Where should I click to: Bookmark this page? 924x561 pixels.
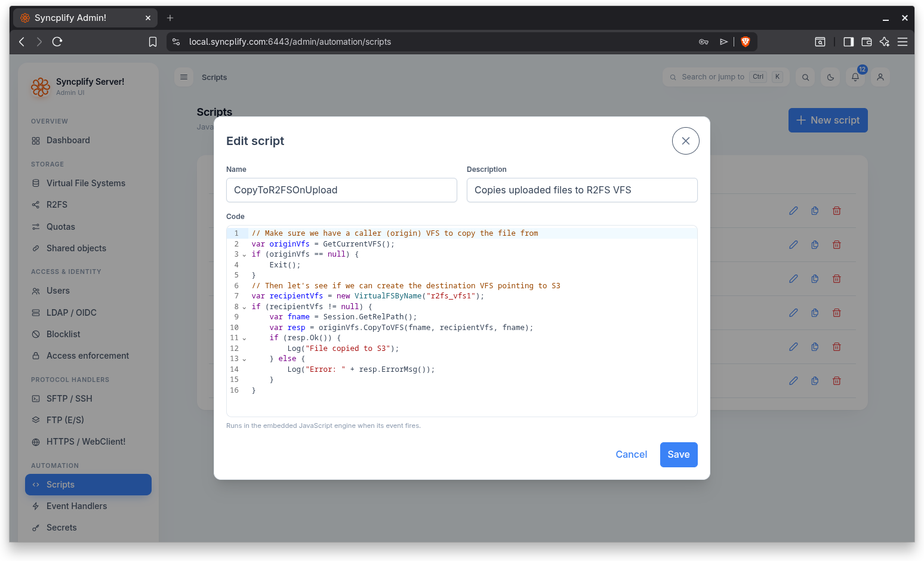153,42
